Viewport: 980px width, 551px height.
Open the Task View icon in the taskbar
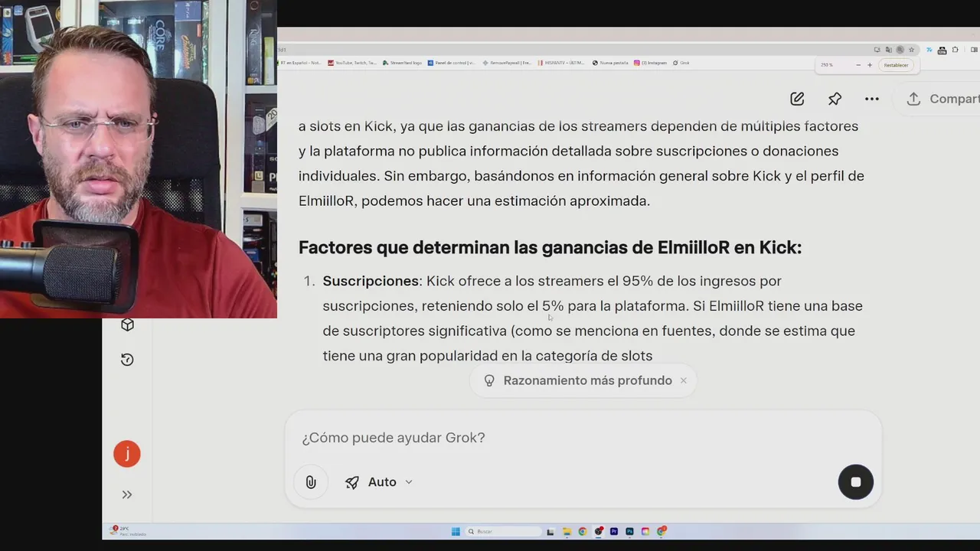tap(550, 531)
